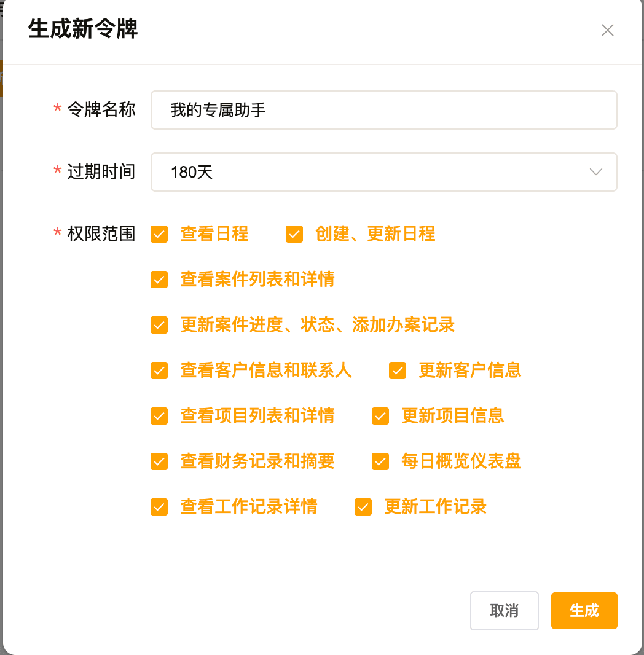
Task: Click the 更新项目信息 label text
Action: point(453,415)
